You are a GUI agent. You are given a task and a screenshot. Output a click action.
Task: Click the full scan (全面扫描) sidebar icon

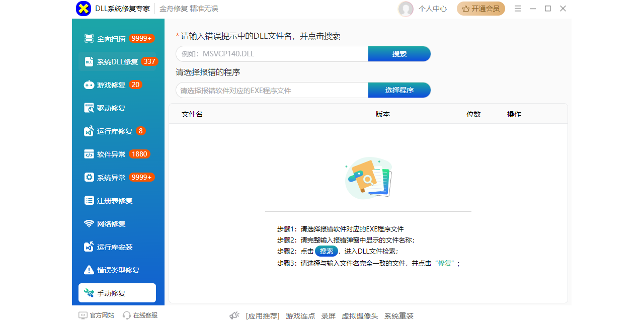(x=89, y=39)
